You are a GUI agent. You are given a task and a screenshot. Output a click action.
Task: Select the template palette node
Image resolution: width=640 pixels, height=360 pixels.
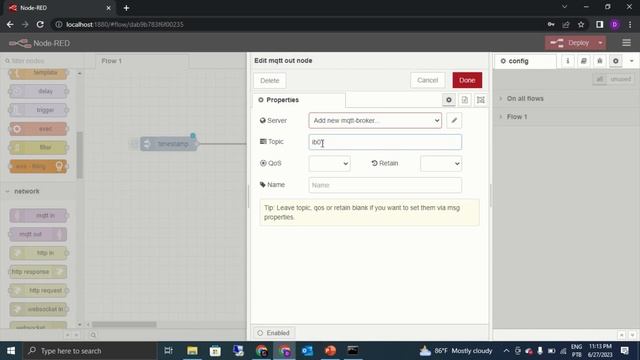pos(38,73)
